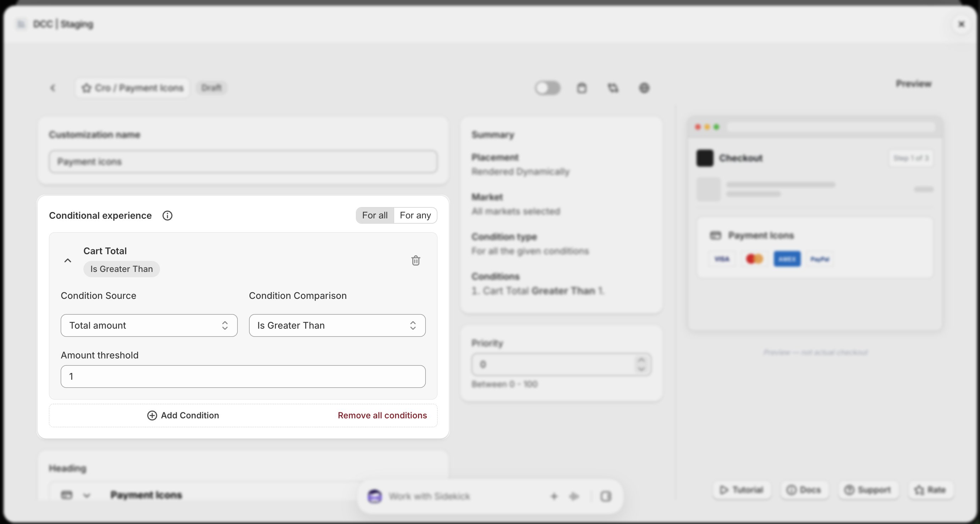
Task: Click the Cro / Payment Icons breadcrumb title
Action: (x=132, y=88)
